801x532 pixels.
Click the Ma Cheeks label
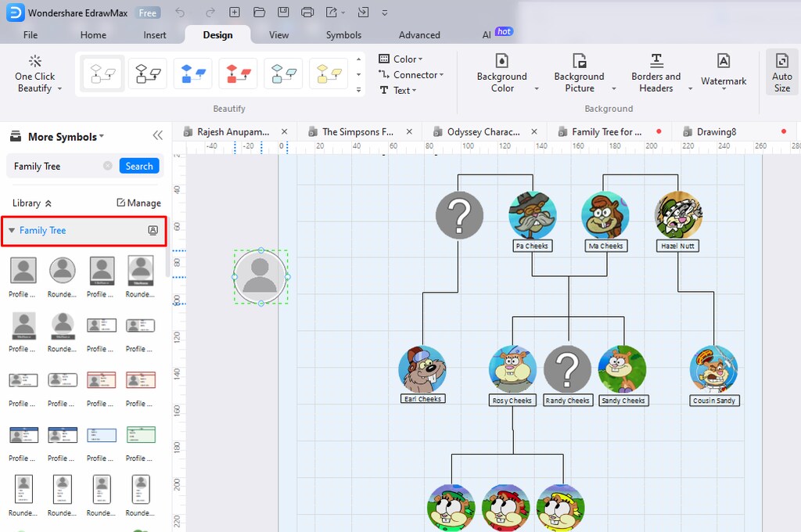tap(606, 246)
